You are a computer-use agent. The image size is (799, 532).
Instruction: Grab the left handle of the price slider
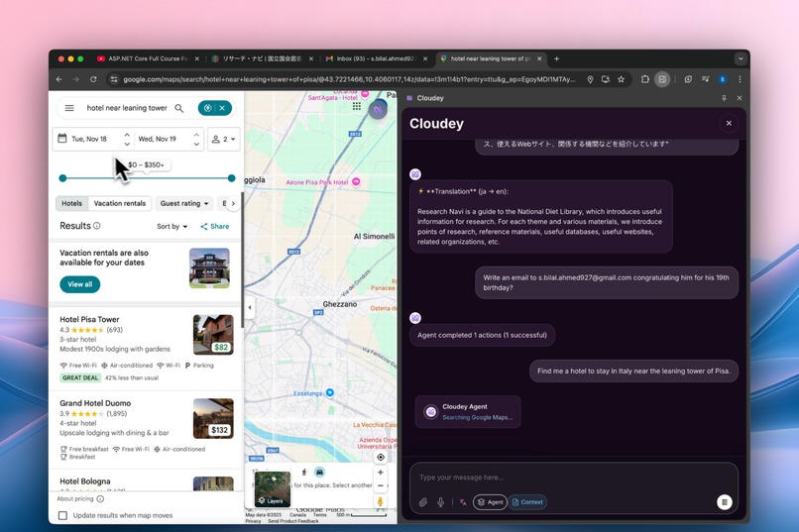click(62, 178)
